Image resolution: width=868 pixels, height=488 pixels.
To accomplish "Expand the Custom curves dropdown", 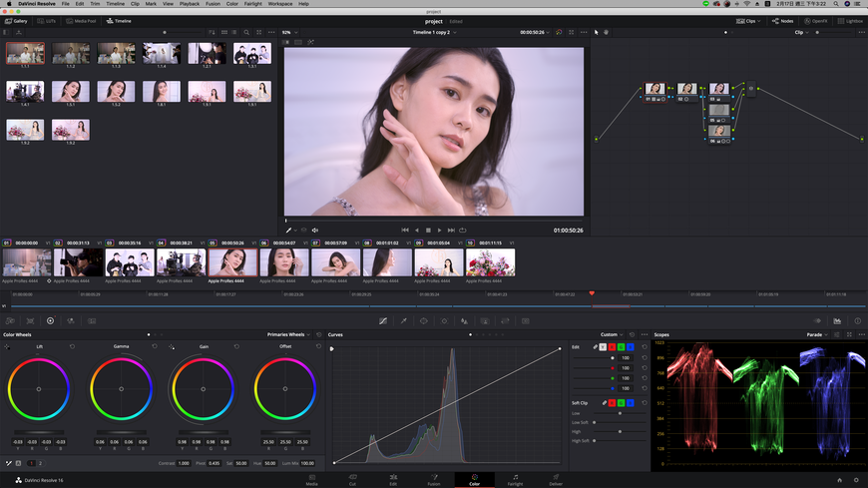I will [x=613, y=334].
